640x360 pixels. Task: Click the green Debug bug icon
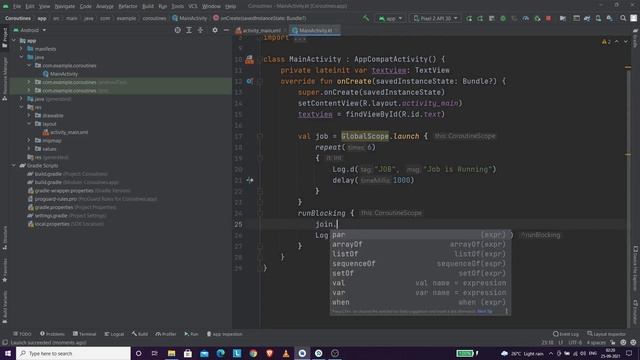click(503, 18)
